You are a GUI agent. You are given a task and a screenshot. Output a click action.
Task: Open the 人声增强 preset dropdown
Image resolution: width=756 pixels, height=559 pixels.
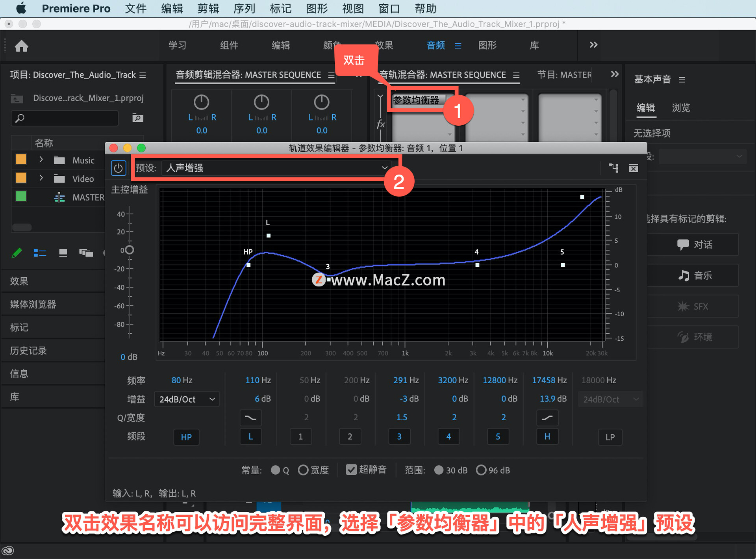pyautogui.click(x=276, y=168)
